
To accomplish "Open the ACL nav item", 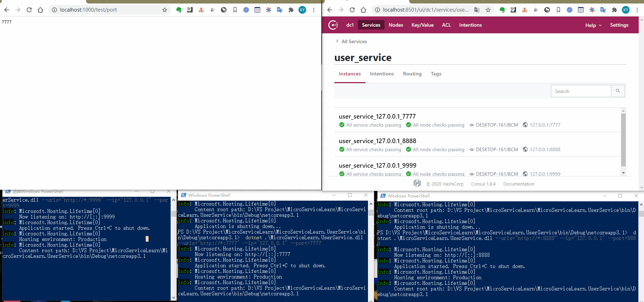I will tap(446, 25).
